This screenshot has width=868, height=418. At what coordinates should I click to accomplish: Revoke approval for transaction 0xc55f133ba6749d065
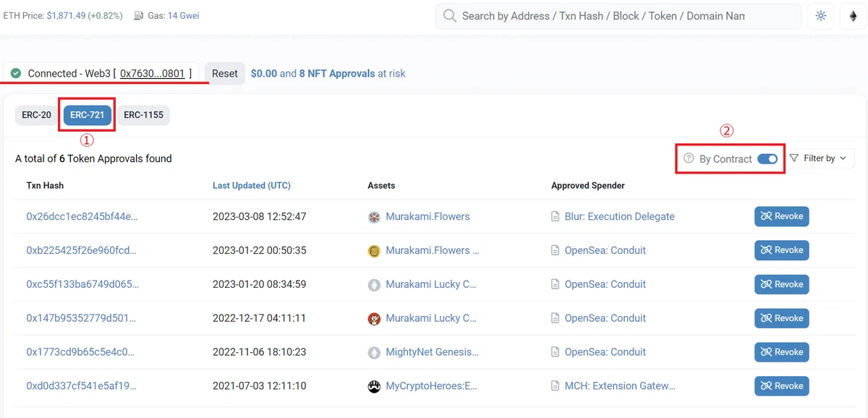coord(782,284)
